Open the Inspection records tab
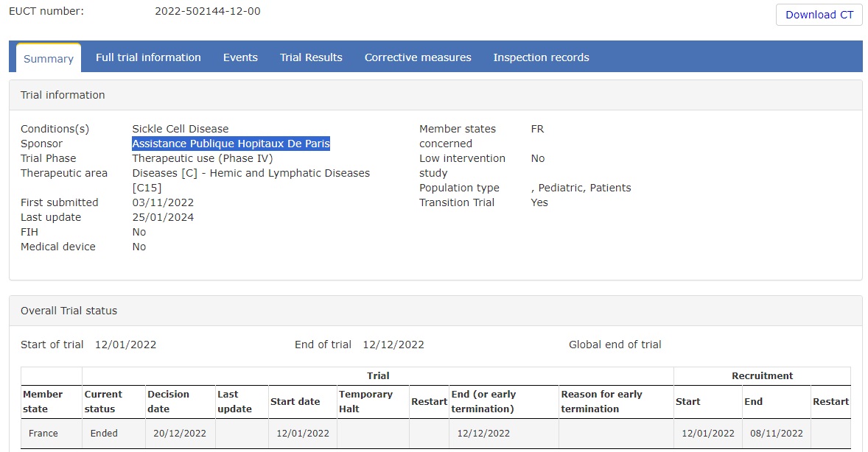The image size is (868, 452). 542,57
